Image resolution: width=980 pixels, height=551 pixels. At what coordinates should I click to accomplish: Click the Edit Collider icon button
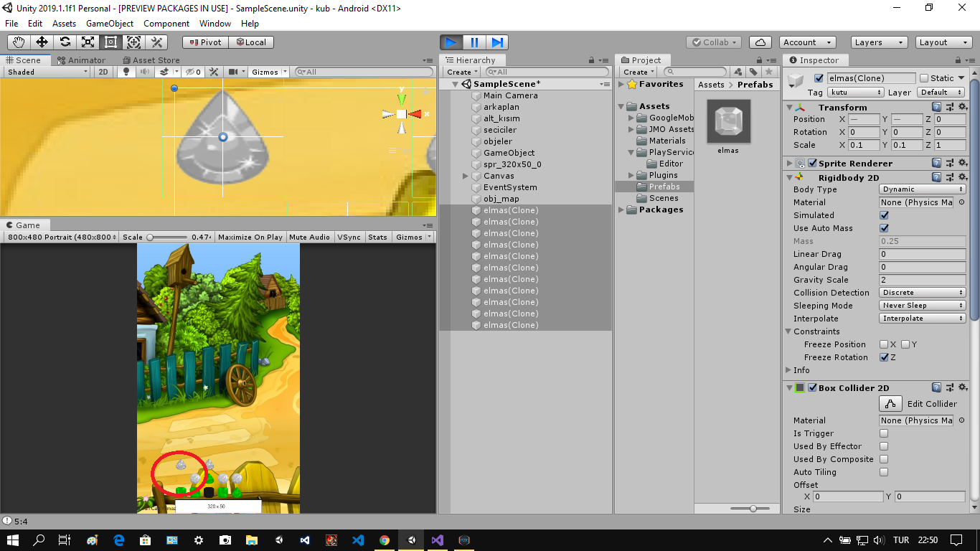point(890,404)
